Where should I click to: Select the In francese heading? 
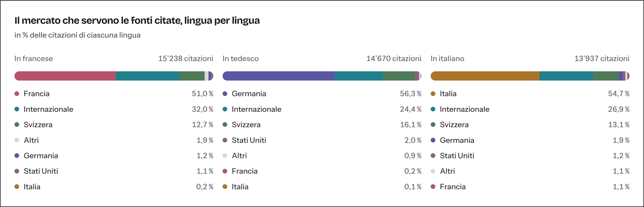tap(34, 58)
